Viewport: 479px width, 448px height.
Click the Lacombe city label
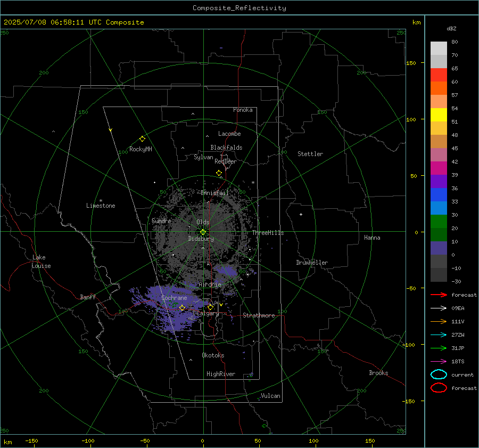229,134
